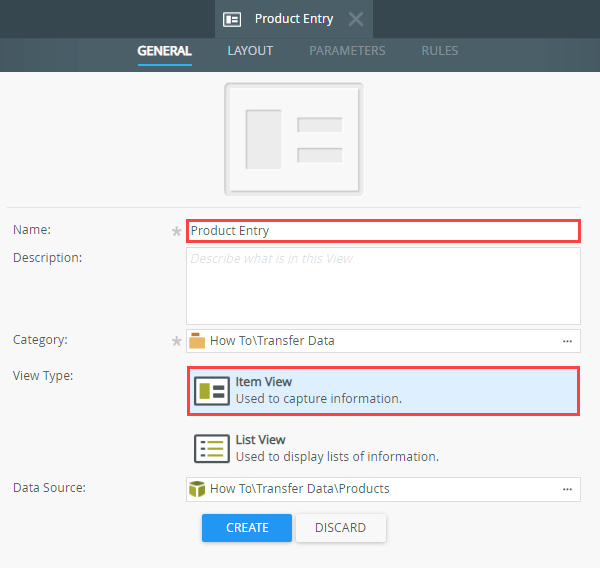Viewport: 600px width, 568px height.
Task: Click the DISCARD button
Action: pos(341,528)
